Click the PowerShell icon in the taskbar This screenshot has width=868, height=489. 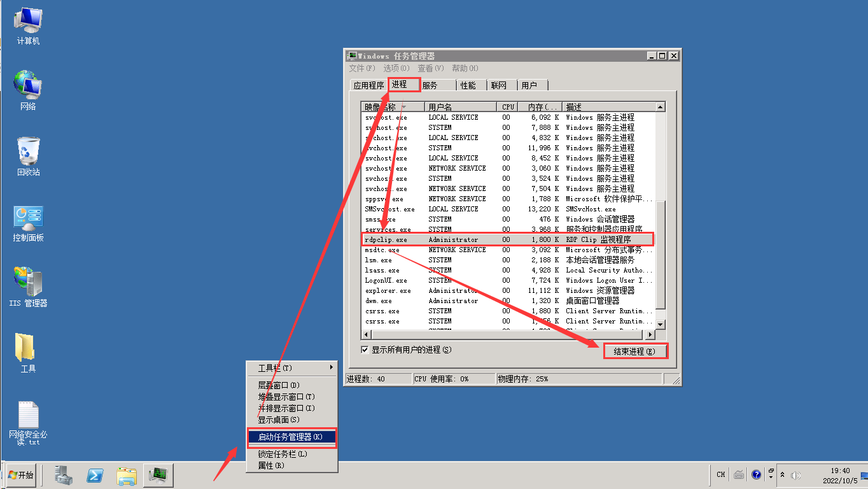pos(95,475)
